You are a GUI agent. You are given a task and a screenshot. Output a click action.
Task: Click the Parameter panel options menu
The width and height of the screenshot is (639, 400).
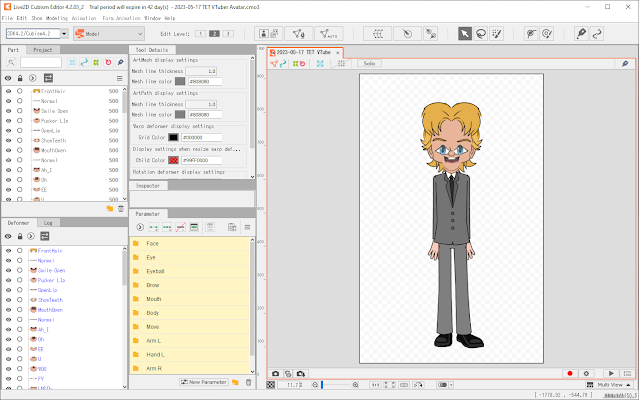point(247,227)
